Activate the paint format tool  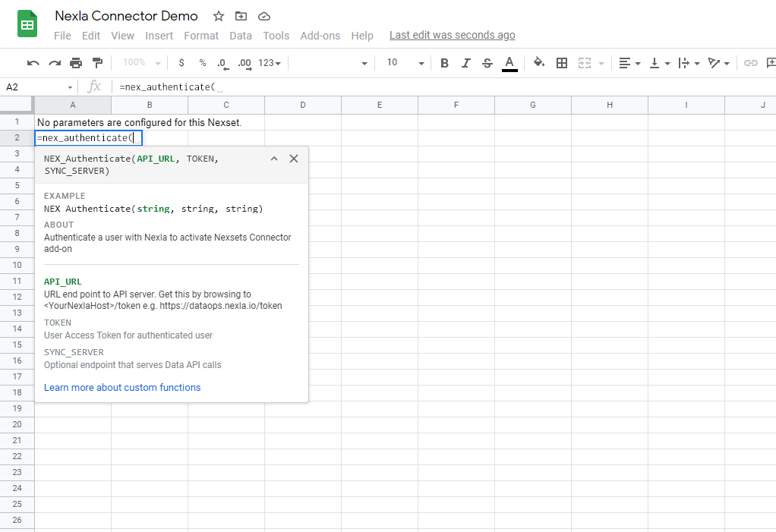pos(97,63)
